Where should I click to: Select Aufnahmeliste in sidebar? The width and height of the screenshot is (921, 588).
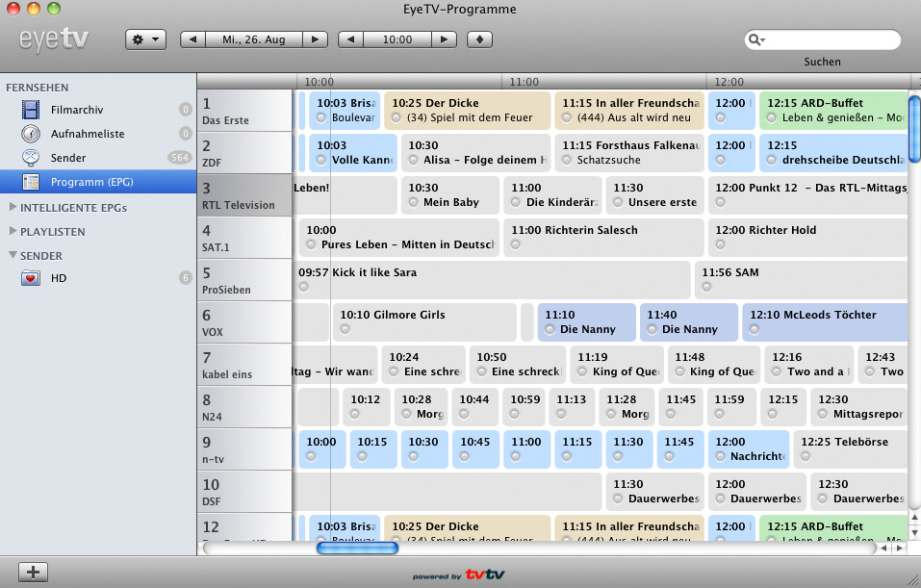coord(98,134)
